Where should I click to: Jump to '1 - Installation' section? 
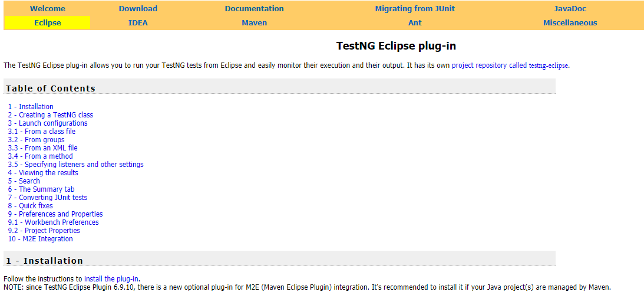coord(31,107)
